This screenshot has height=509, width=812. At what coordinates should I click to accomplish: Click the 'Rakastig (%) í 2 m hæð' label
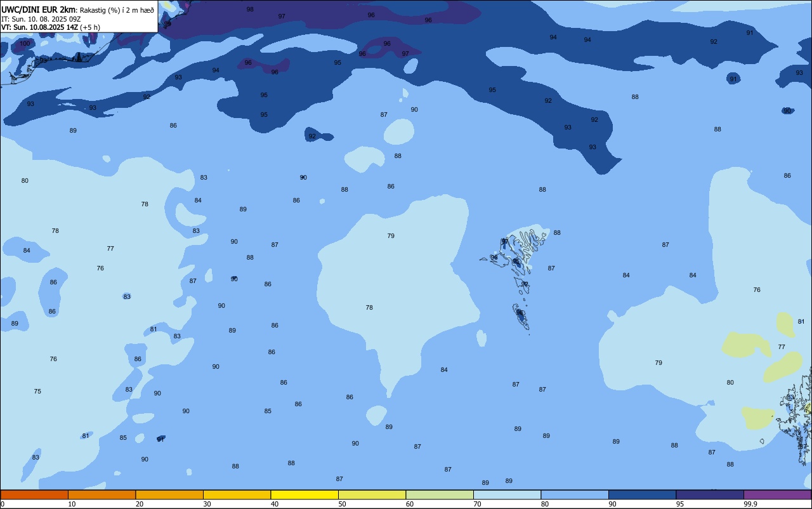(117, 10)
